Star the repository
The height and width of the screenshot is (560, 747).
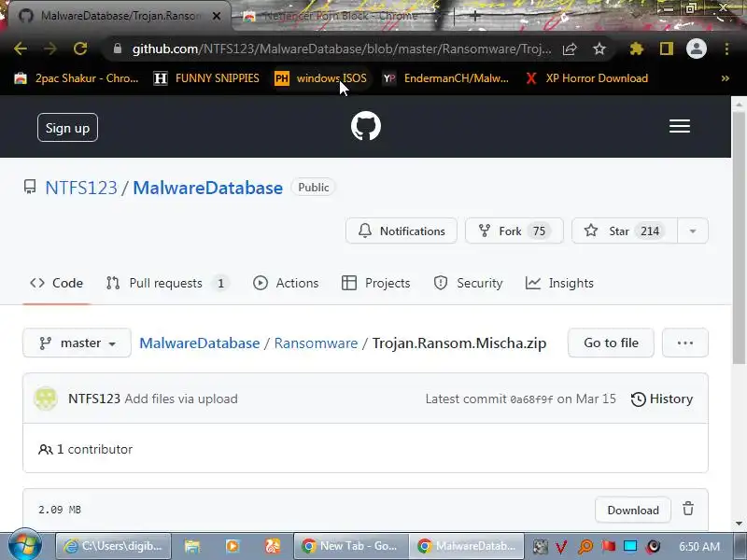click(x=624, y=231)
